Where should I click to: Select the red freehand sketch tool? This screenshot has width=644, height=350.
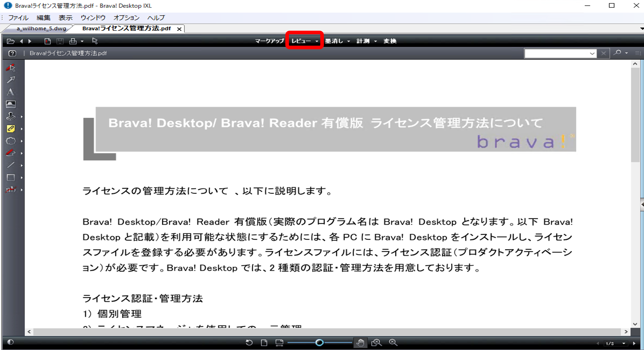pos(11,153)
